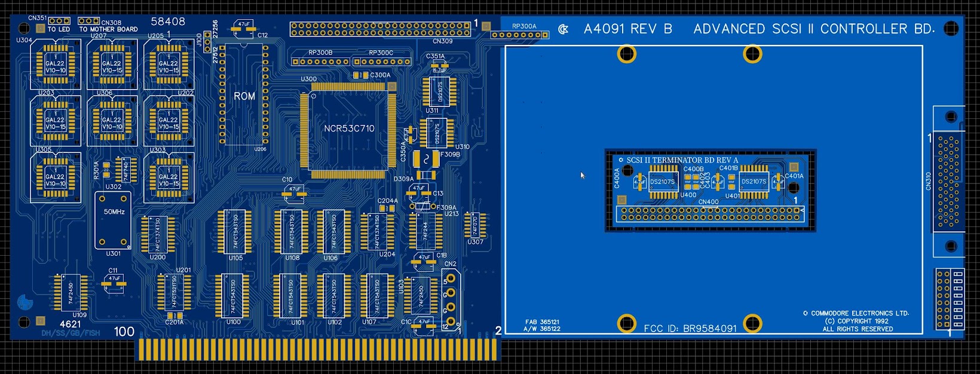Pick the U205 GAL22V10-15 PLCC socket

(169, 65)
